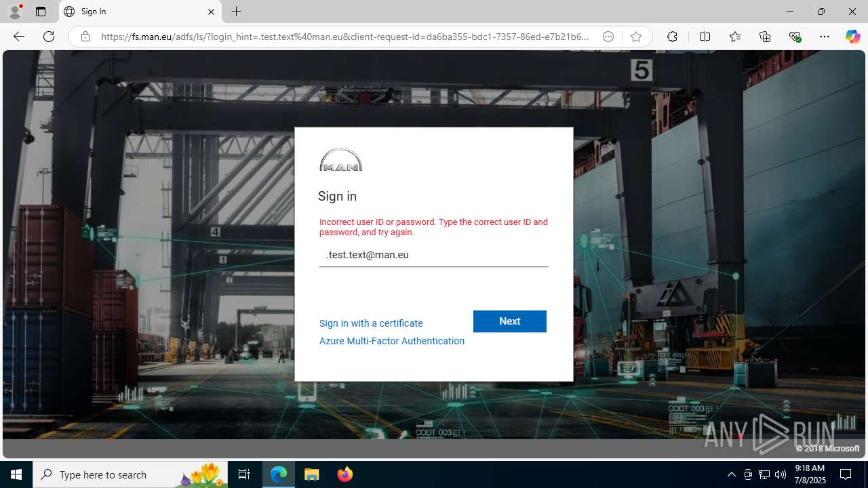Viewport: 868px width, 488px height.
Task: Open File Explorer from taskbar
Action: point(312,474)
